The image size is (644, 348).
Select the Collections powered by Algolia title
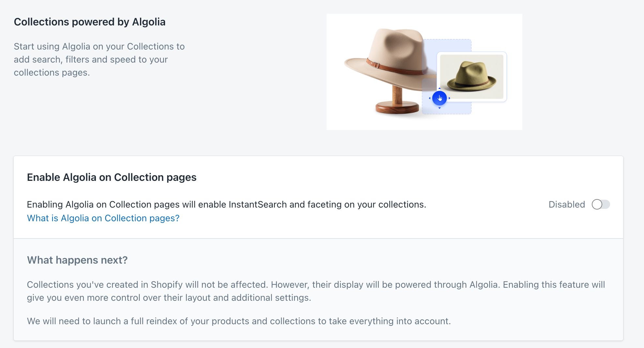89,22
